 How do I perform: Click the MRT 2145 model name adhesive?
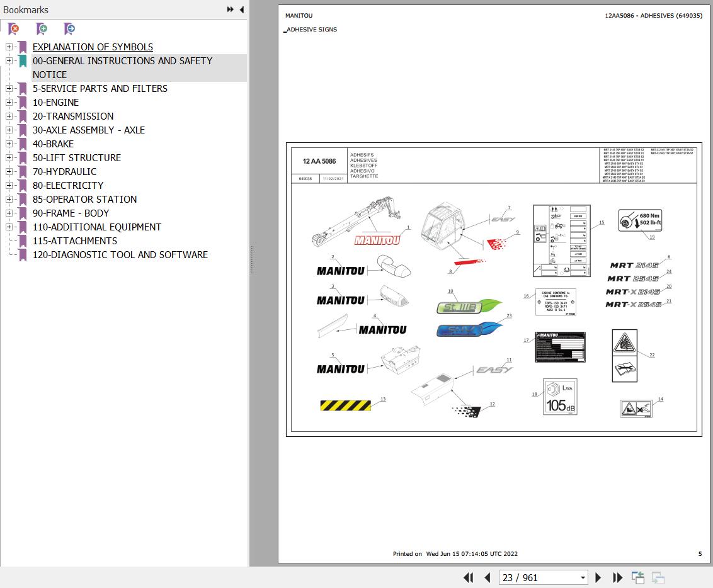tap(634, 265)
